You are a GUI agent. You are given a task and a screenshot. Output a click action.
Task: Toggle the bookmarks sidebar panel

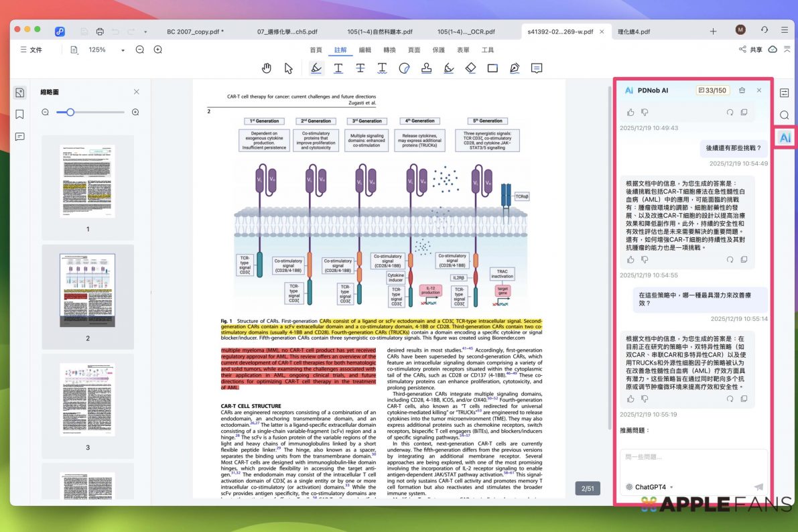20,115
